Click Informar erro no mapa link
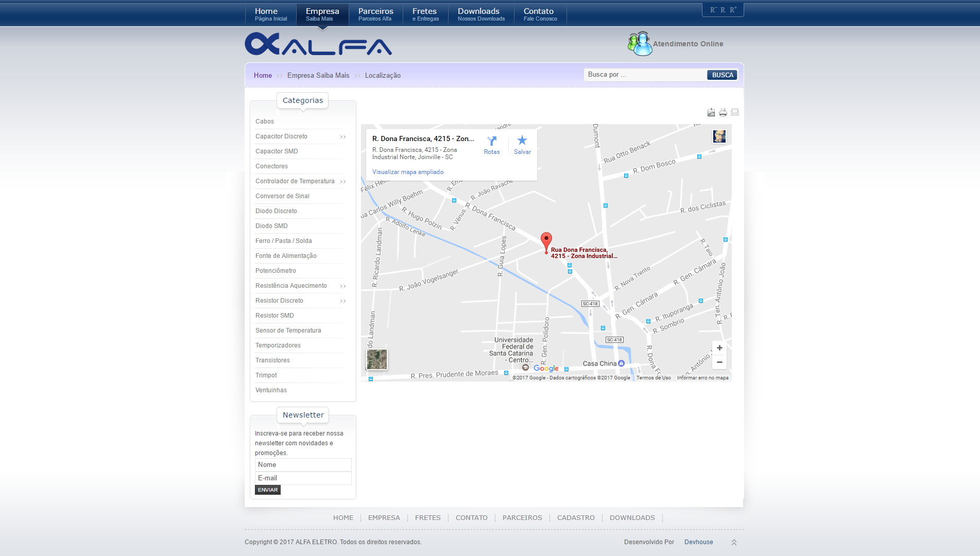 [703, 378]
